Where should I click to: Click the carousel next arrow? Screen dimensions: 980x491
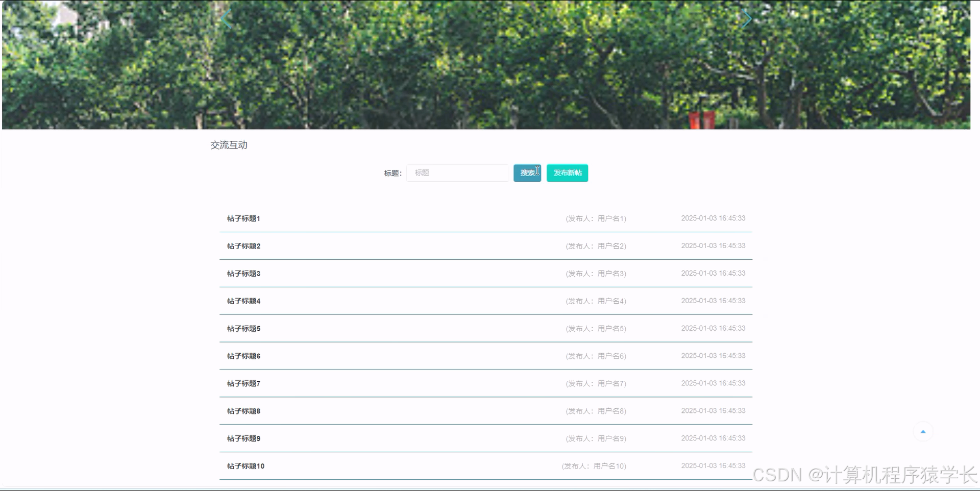[x=746, y=19]
